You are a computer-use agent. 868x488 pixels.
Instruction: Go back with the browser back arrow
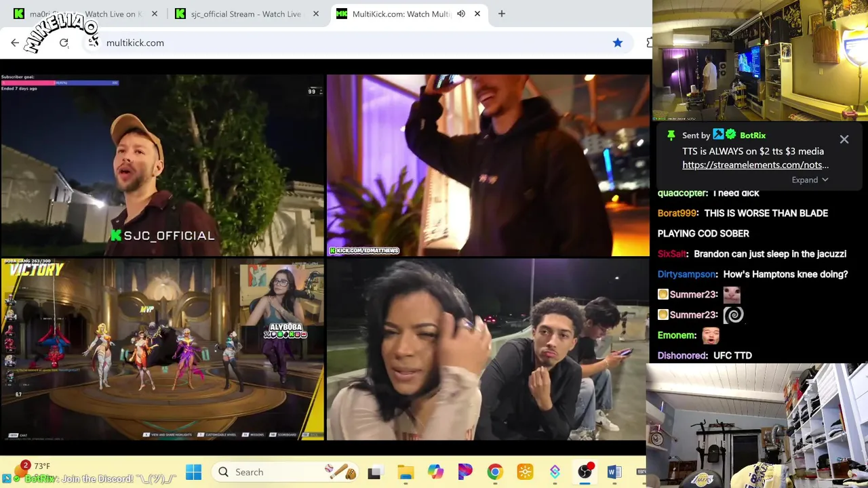(15, 43)
